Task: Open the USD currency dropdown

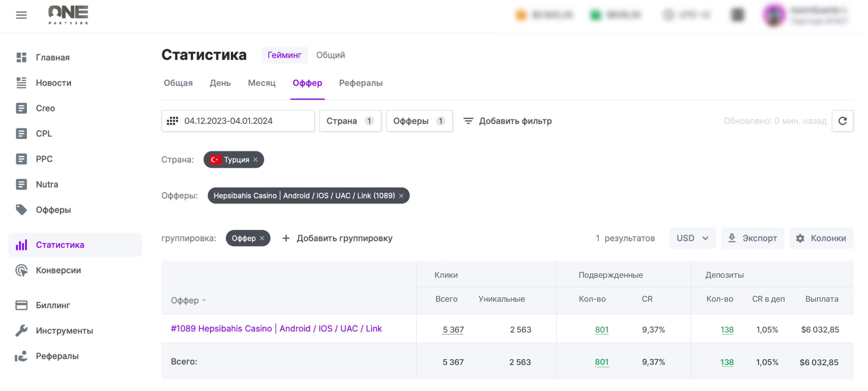Action: (693, 238)
